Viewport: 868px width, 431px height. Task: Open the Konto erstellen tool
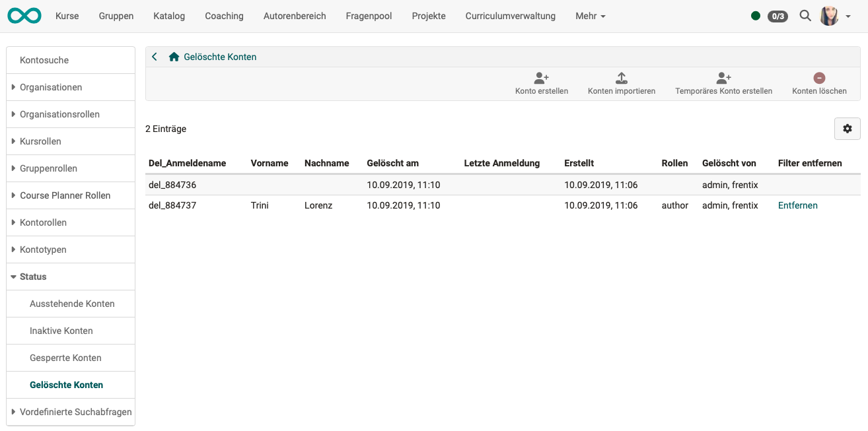(x=542, y=83)
